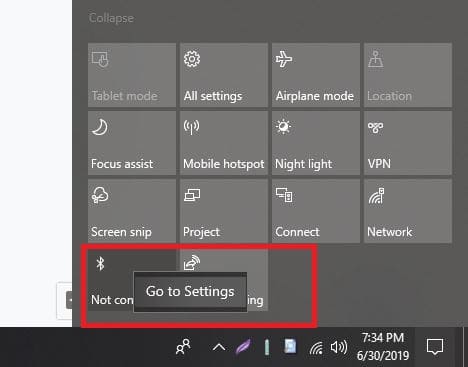Open the Connect tile

[316, 211]
